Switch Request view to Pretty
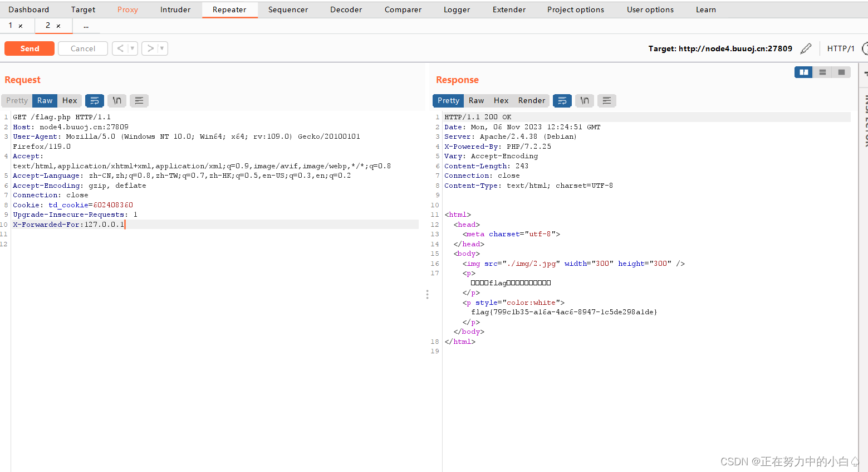This screenshot has width=868, height=472. 17,100
